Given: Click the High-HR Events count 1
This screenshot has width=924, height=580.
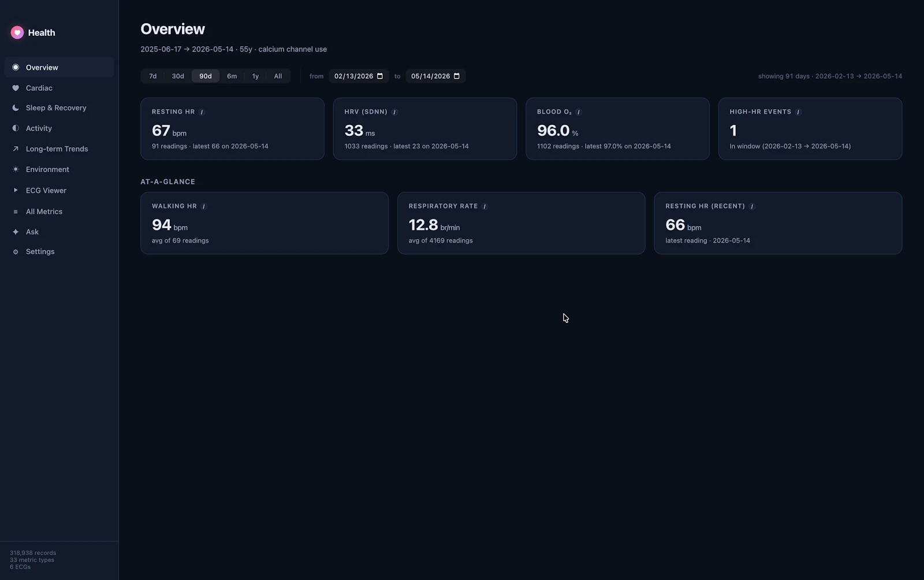Looking at the screenshot, I should coord(733,131).
